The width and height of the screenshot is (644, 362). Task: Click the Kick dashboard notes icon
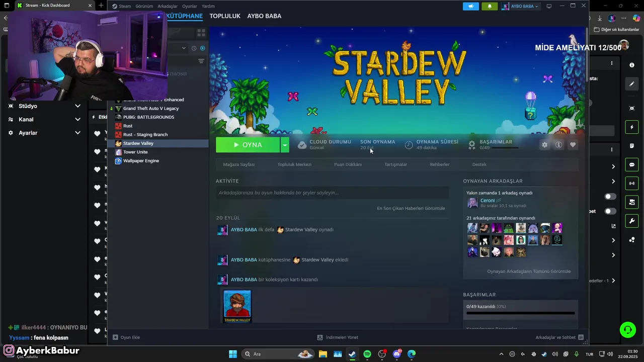pos(632,146)
